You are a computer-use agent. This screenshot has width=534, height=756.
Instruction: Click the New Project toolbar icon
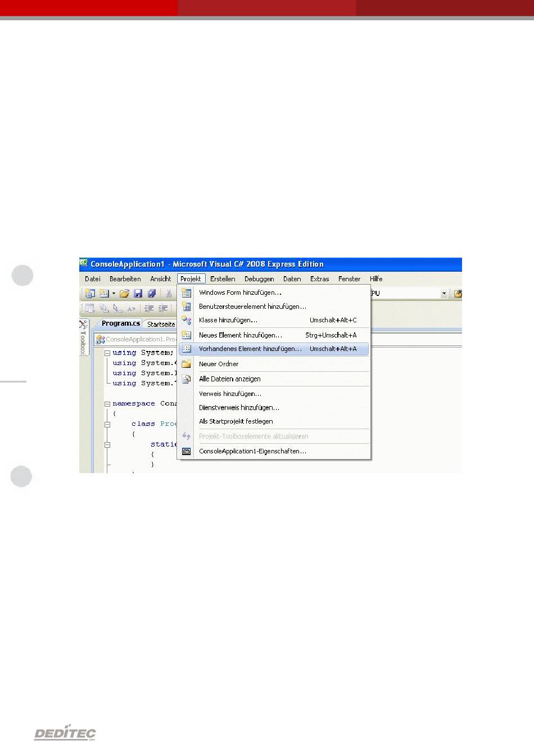click(90, 293)
